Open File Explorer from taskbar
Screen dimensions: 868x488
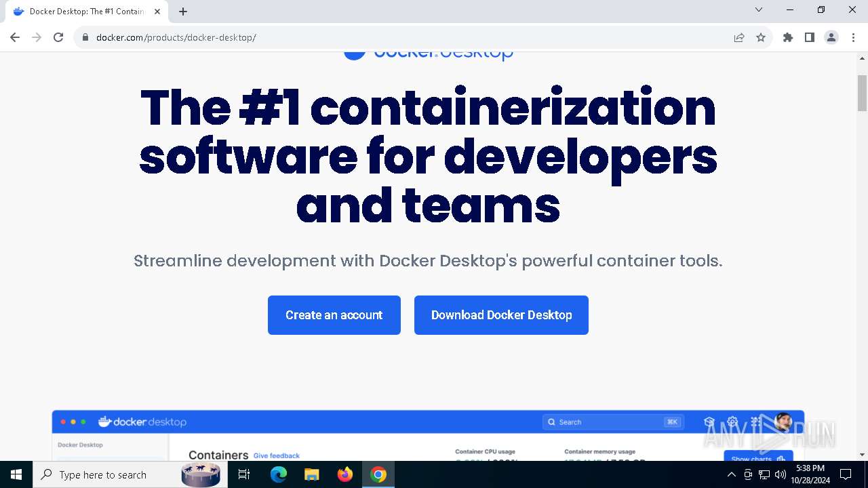pyautogui.click(x=311, y=474)
